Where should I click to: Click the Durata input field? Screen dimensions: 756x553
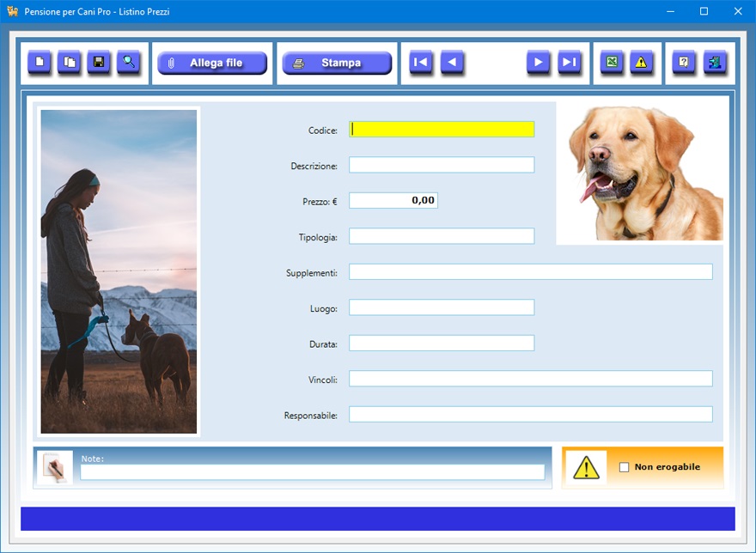click(442, 343)
